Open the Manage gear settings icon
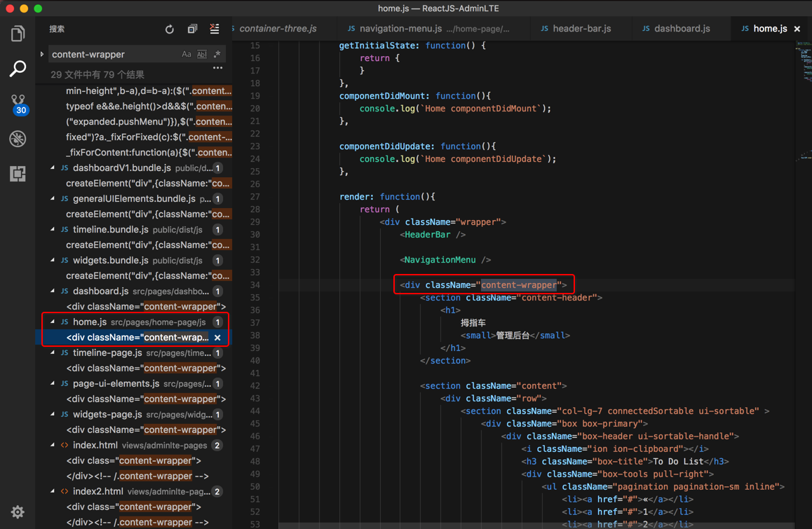This screenshot has width=812, height=529. click(18, 511)
